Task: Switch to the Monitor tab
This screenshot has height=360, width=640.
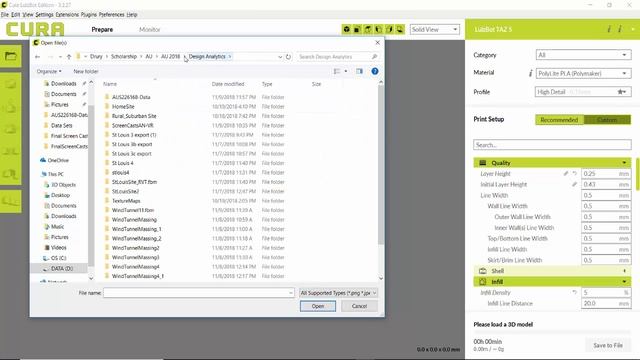Action: point(149,29)
